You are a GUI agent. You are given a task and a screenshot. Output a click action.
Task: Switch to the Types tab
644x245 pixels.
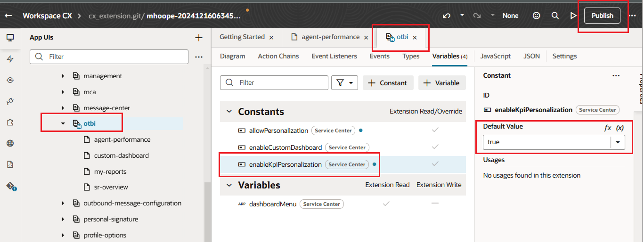[x=411, y=56]
